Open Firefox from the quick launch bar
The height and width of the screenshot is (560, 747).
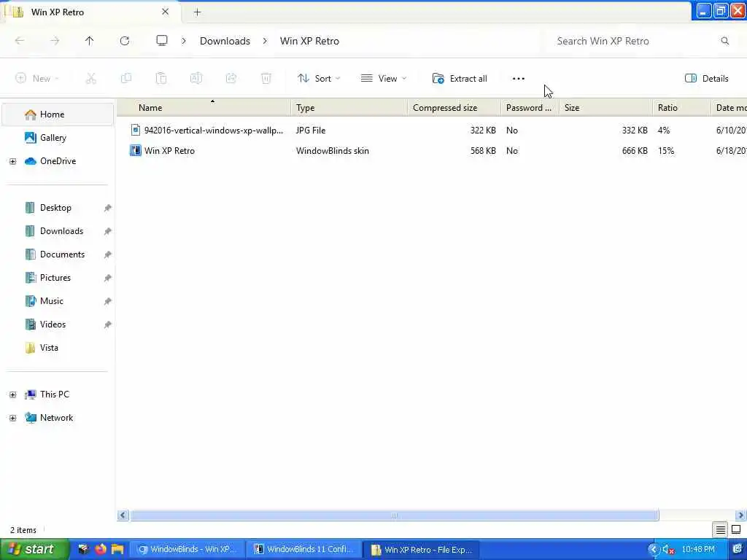pos(101,549)
